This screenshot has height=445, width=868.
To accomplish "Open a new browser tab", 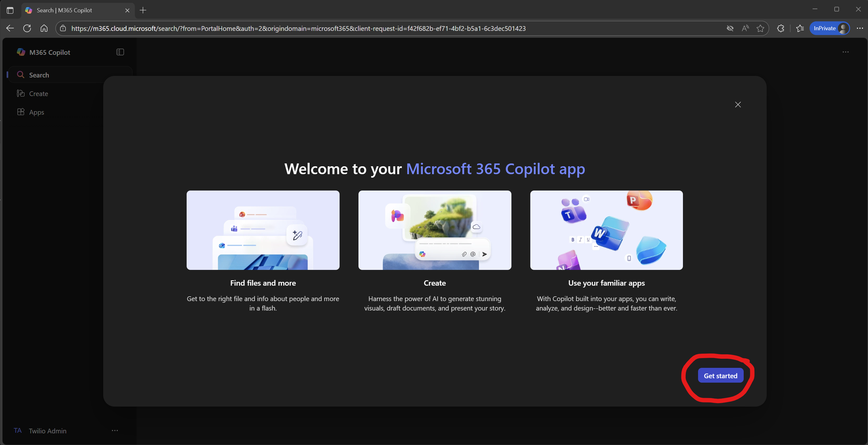I will (143, 10).
